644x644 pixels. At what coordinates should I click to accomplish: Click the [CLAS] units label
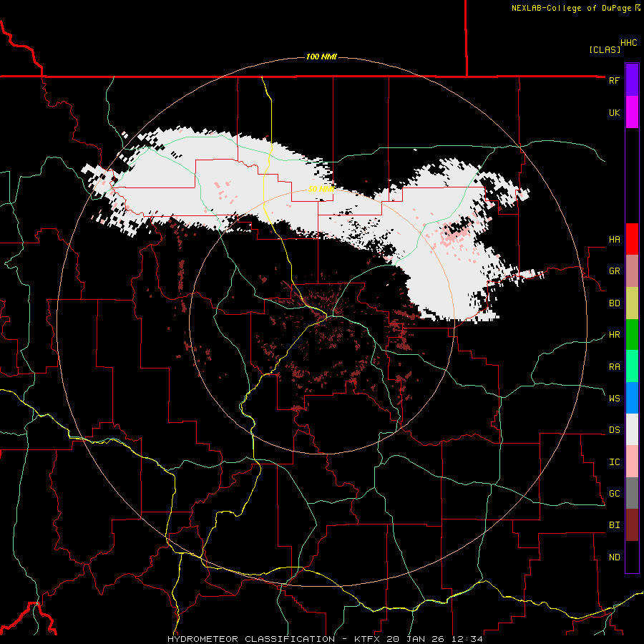click(x=605, y=50)
